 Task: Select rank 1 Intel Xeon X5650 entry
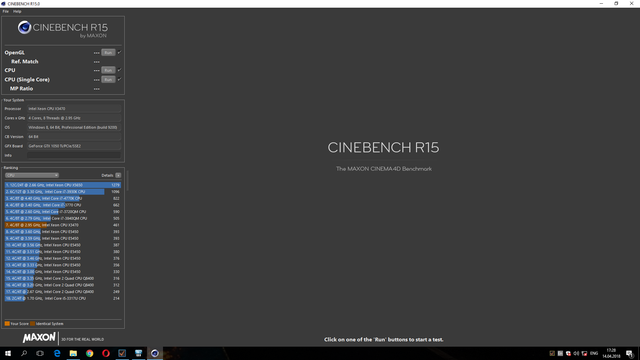pos(63,185)
